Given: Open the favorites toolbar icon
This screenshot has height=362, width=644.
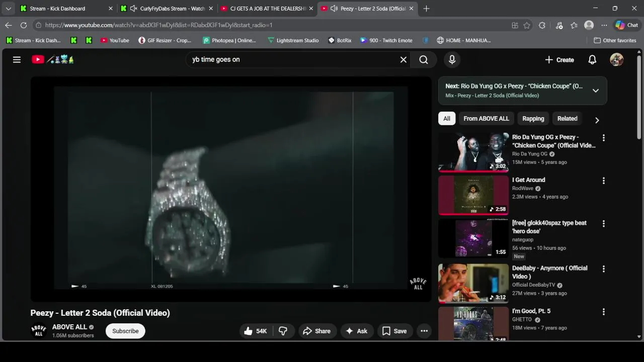Looking at the screenshot, I should click(574, 25).
